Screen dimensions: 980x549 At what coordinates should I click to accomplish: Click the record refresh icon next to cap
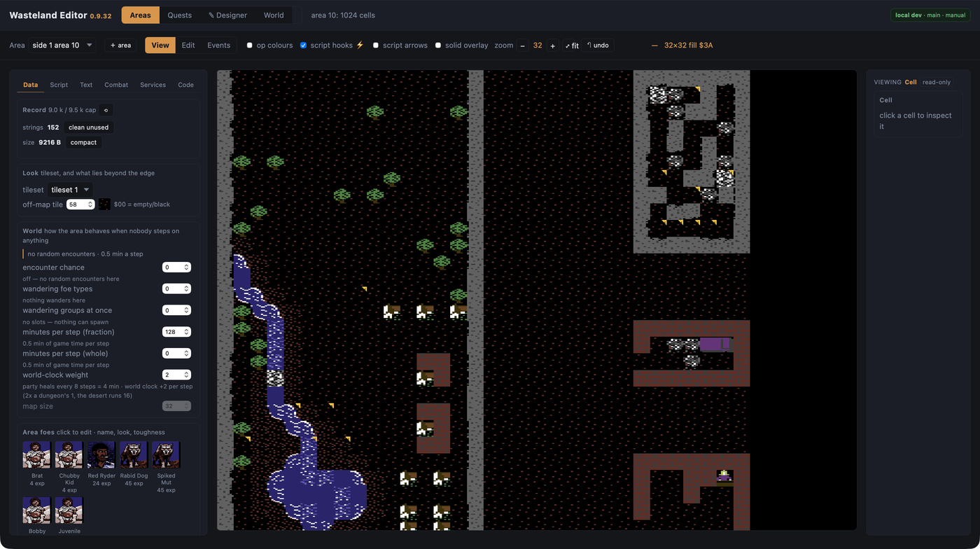click(106, 110)
